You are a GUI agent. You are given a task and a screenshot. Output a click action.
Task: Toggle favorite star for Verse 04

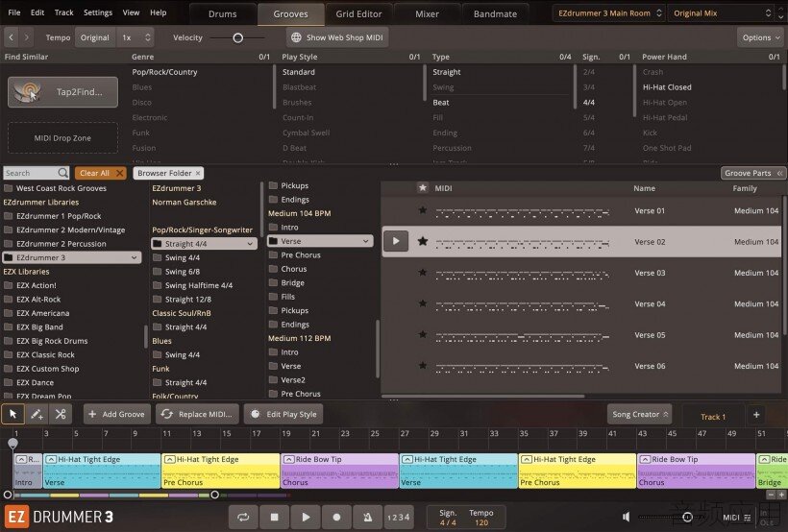point(423,303)
